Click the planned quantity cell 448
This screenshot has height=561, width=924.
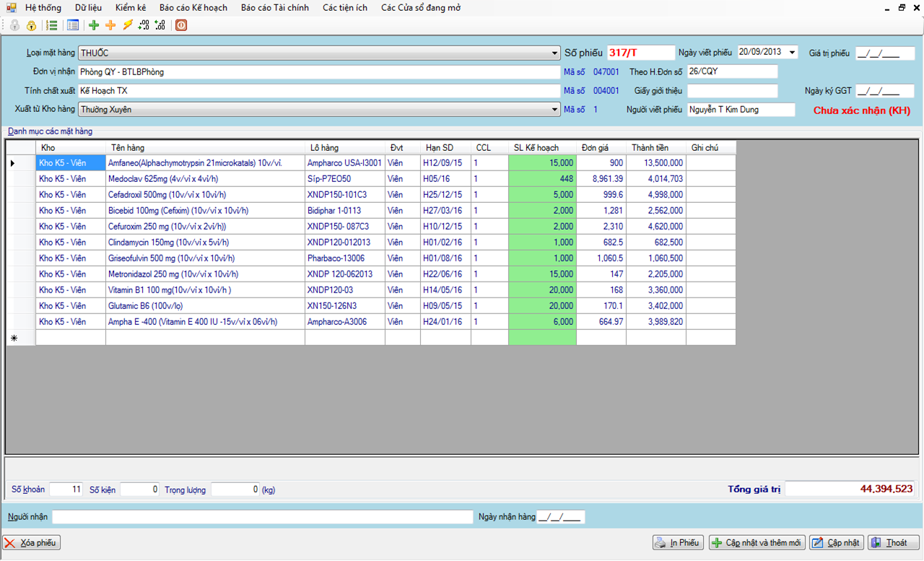point(542,179)
